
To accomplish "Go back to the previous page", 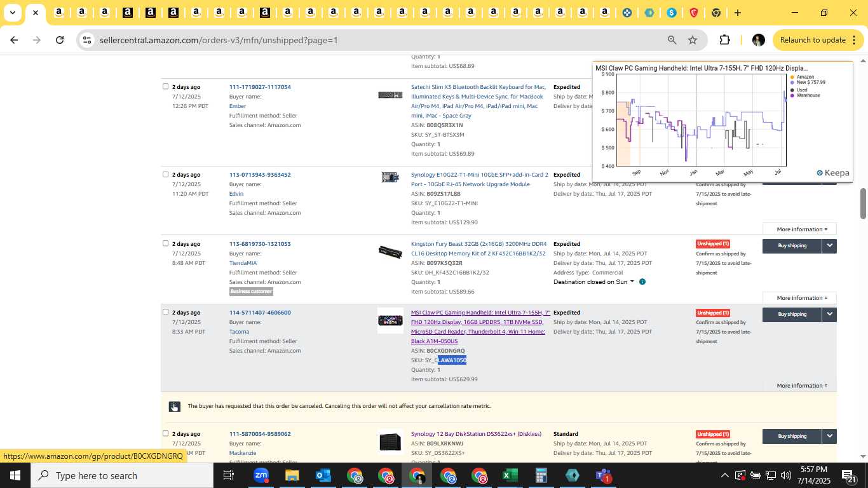I will (x=14, y=40).
